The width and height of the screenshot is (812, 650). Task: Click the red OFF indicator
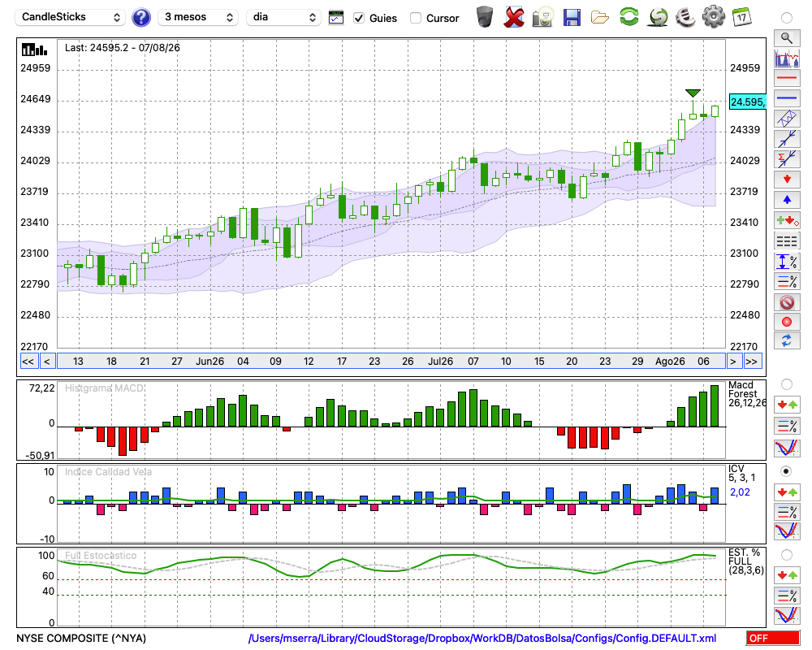coord(773,638)
